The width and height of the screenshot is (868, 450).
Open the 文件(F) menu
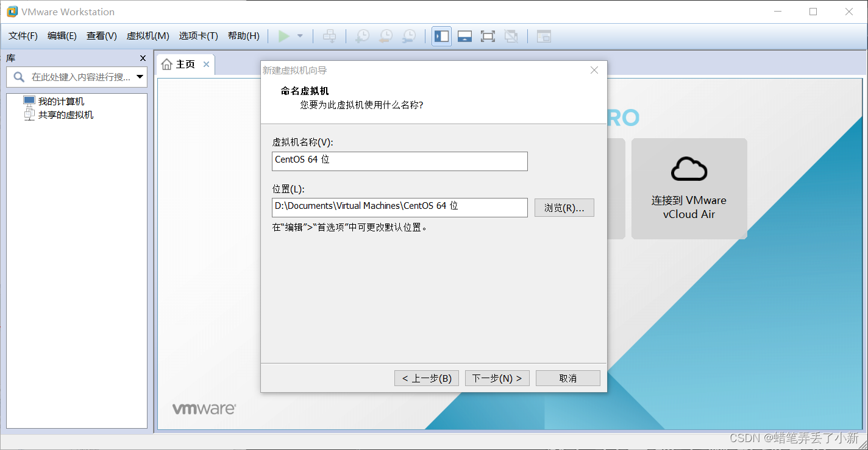23,36
